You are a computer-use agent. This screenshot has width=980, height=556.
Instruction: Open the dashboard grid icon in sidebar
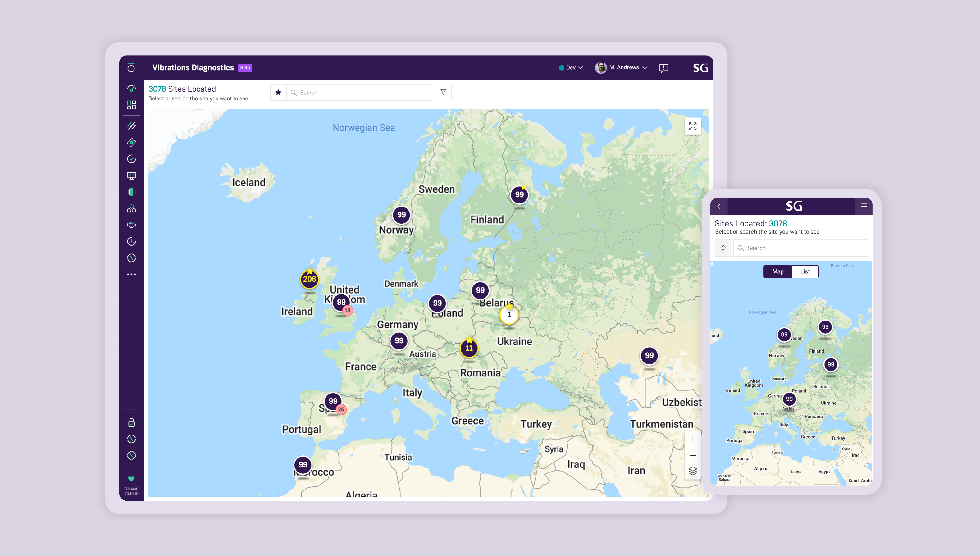[131, 105]
